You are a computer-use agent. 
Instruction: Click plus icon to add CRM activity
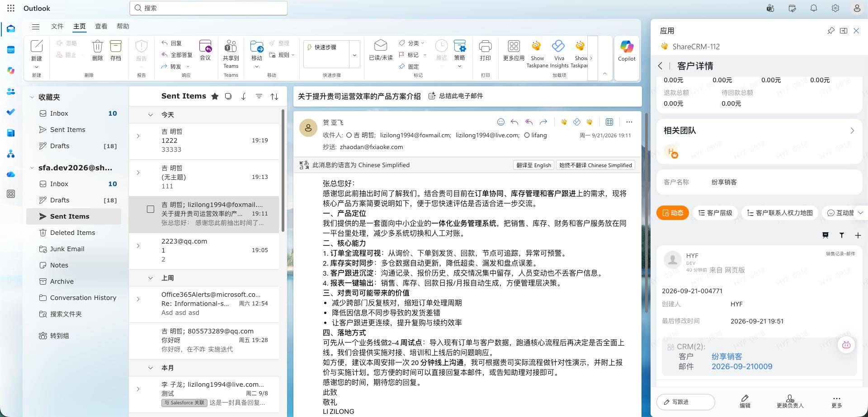pyautogui.click(x=858, y=235)
